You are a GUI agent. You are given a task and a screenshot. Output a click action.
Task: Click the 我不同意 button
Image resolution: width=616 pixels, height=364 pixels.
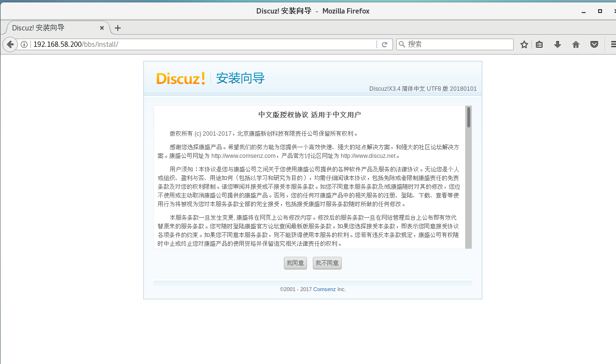327,263
